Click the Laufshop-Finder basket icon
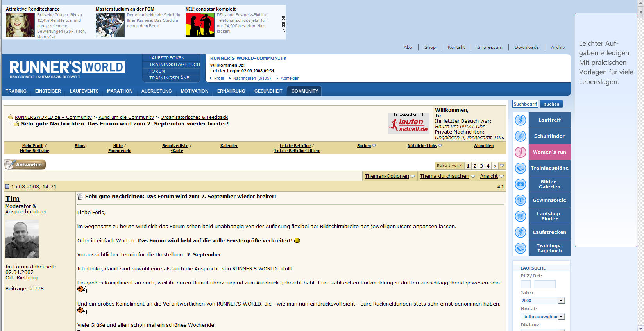This screenshot has width=644, height=331. (520, 216)
